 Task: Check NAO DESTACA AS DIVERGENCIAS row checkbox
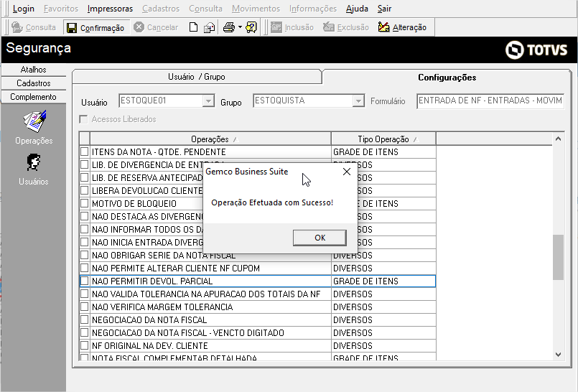pyautogui.click(x=85, y=216)
